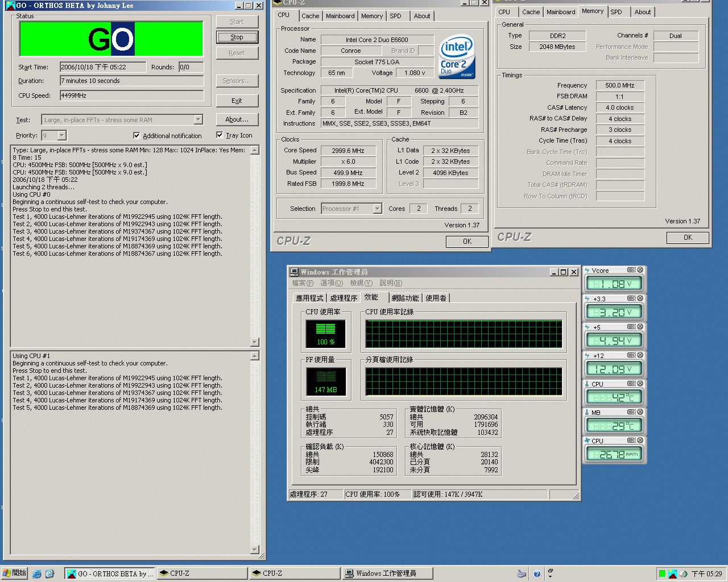Open settings icon on the +12 voltage widget
The width and height of the screenshot is (728, 582).
click(x=631, y=355)
